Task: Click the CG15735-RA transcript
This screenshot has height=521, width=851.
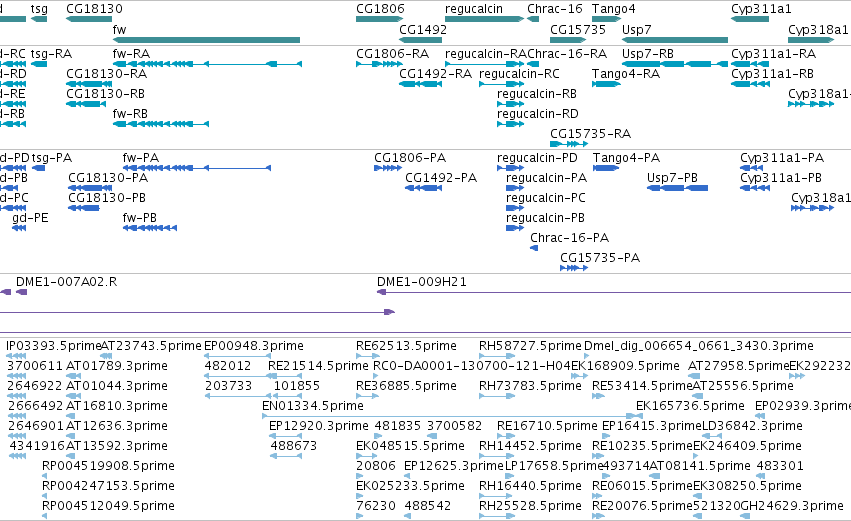Action: 569,144
